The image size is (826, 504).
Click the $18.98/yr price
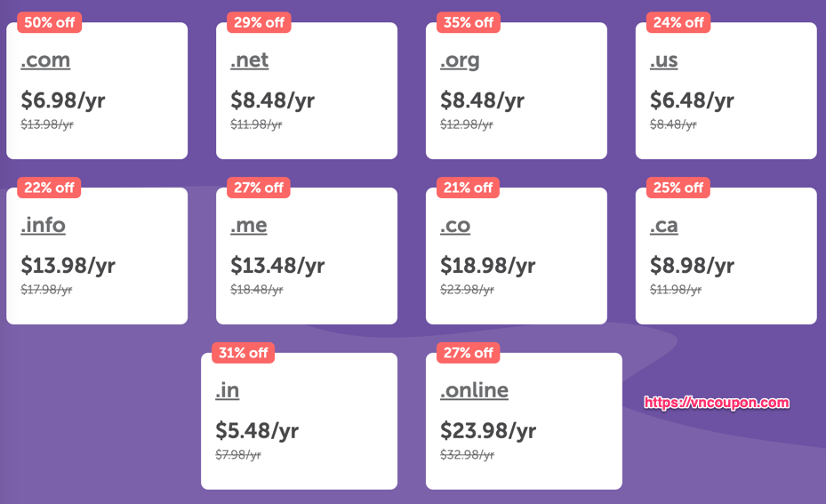click(x=488, y=266)
